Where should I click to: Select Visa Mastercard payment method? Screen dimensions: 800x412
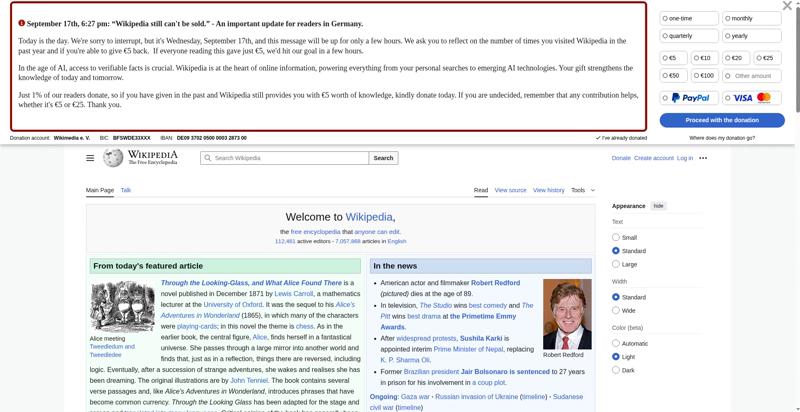tap(752, 98)
